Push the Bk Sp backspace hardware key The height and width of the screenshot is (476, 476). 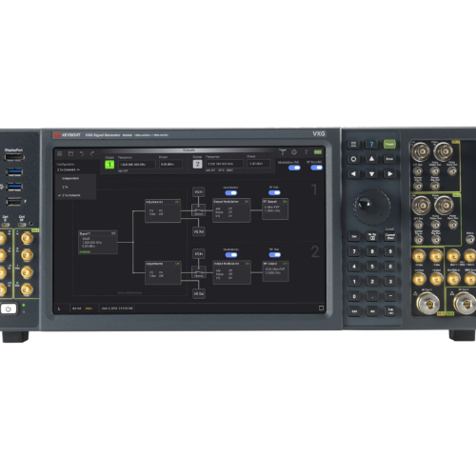(372, 236)
